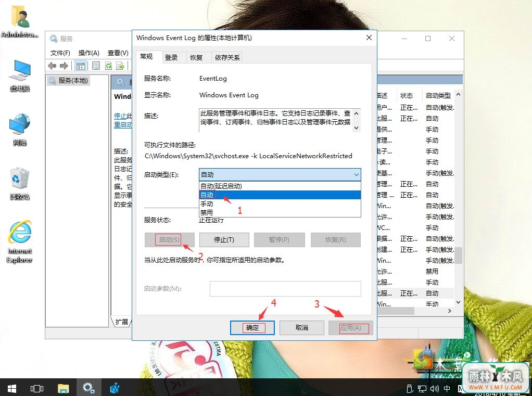532x396 pixels.
Task: Click the 中 input method indicator
Action: click(447, 389)
